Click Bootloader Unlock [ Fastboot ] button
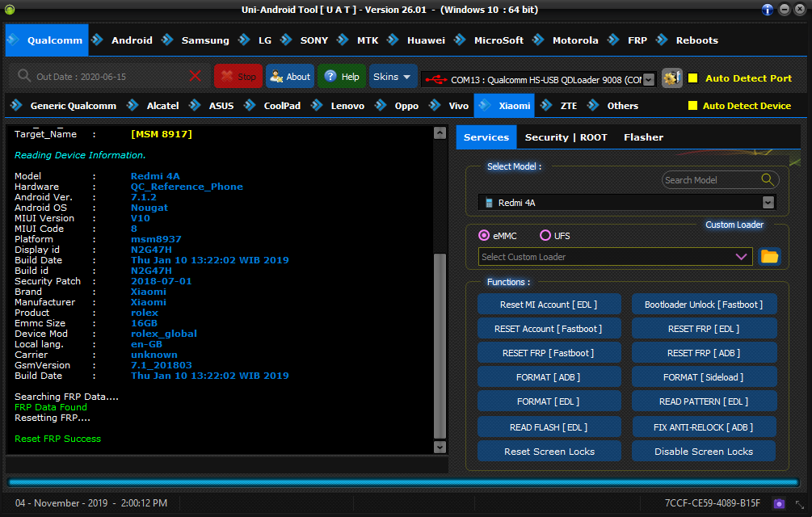The height and width of the screenshot is (517, 812). 703,305
